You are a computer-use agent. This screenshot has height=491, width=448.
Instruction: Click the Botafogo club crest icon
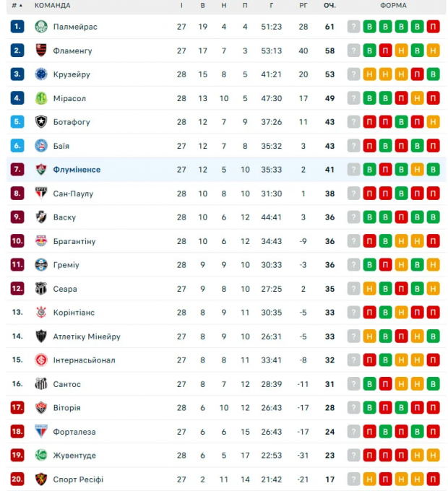41,122
